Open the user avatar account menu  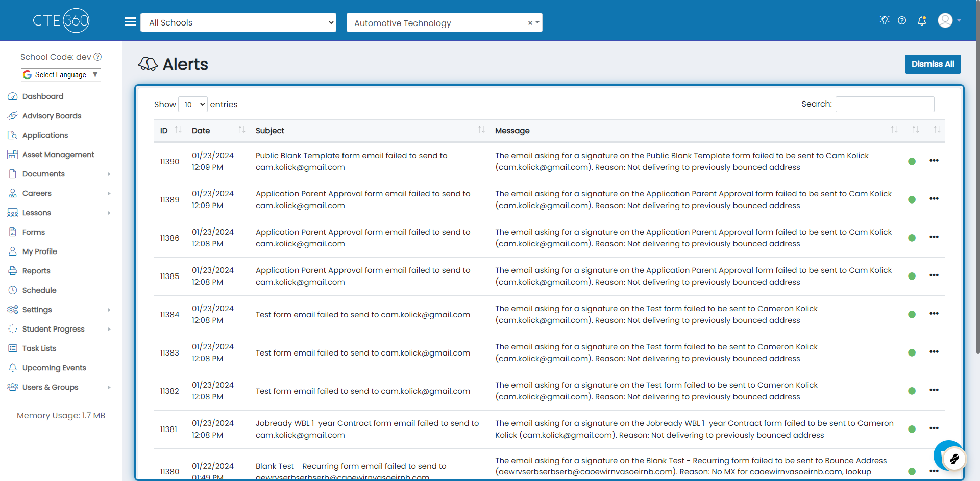[949, 20]
